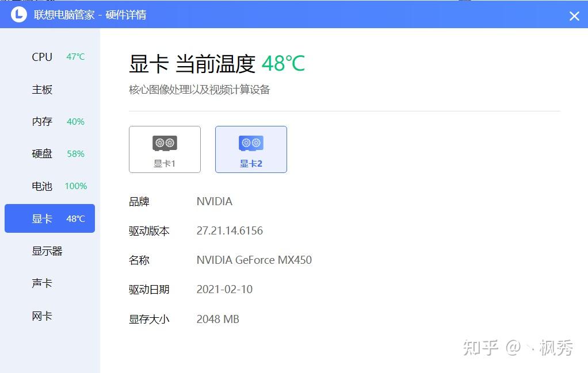588x373 pixels.
Task: Select the 显卡1 card button
Action: pyautogui.click(x=165, y=149)
